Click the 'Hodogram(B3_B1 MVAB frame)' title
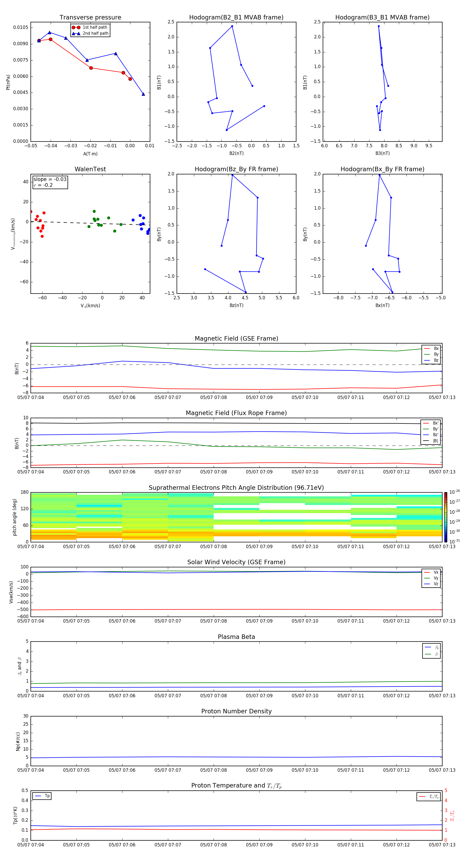Image resolution: width=473 pixels, height=868 pixels. click(x=382, y=18)
